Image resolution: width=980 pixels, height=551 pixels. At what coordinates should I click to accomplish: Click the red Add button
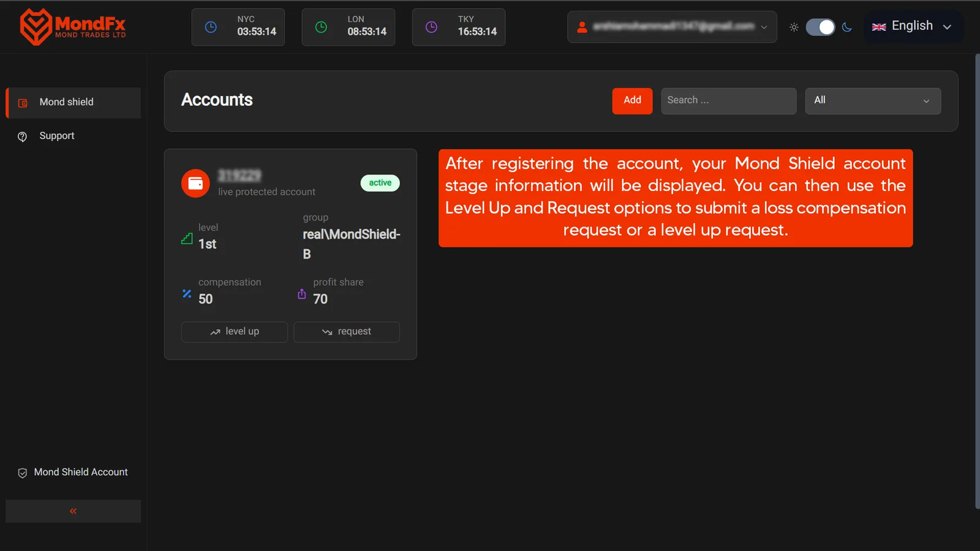pos(632,101)
